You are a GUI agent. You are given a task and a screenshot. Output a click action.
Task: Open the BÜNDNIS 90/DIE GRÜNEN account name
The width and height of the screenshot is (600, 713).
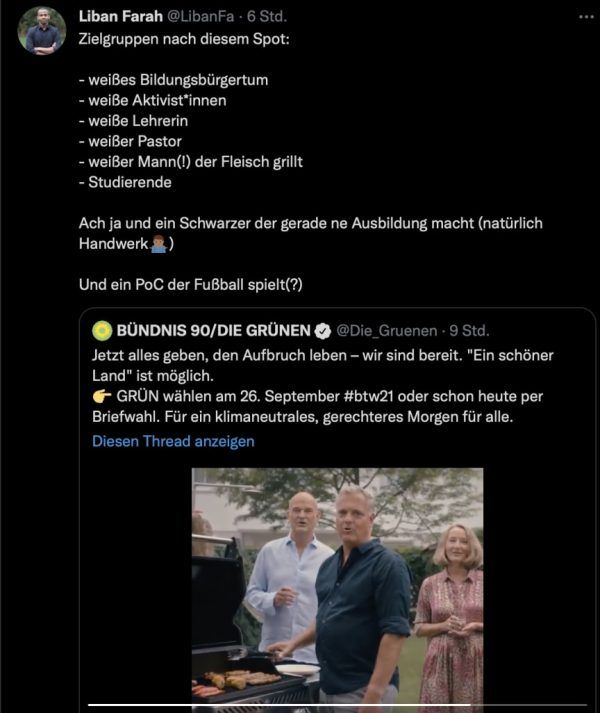coord(213,331)
